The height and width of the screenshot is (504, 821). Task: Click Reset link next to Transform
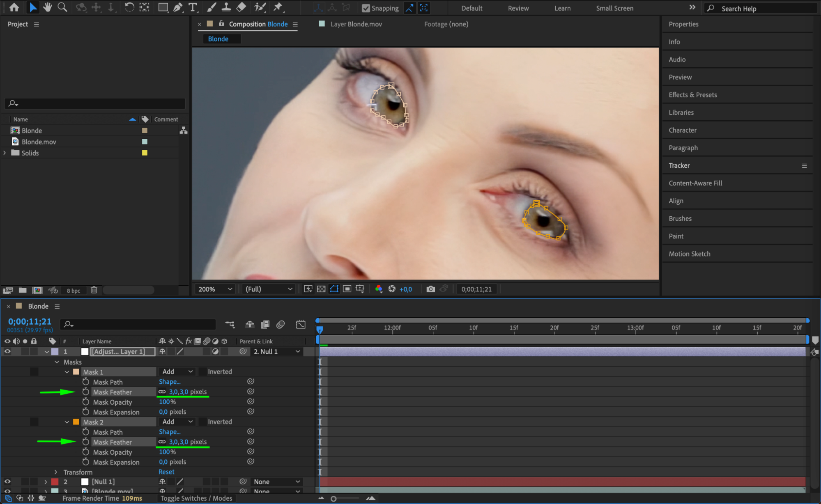pos(166,472)
